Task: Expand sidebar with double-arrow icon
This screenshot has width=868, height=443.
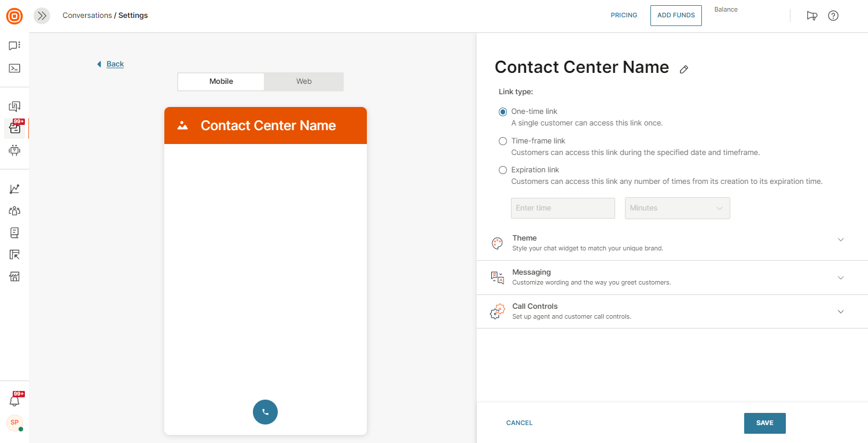Action: 42,16
